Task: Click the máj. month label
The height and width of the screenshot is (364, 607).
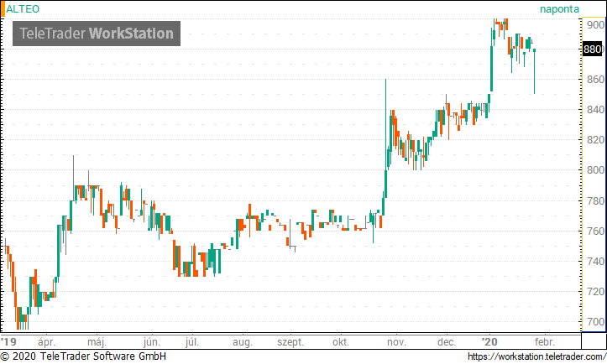Action: tap(97, 342)
